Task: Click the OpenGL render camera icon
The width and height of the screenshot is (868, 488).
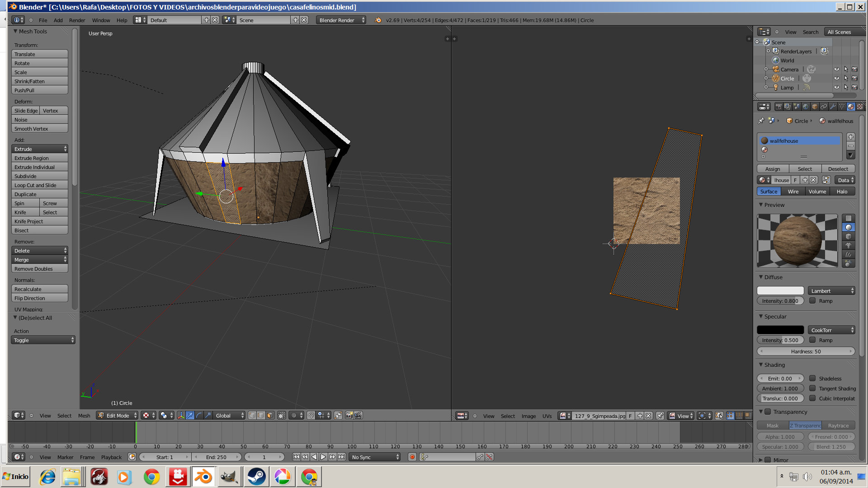Action: tap(349, 415)
